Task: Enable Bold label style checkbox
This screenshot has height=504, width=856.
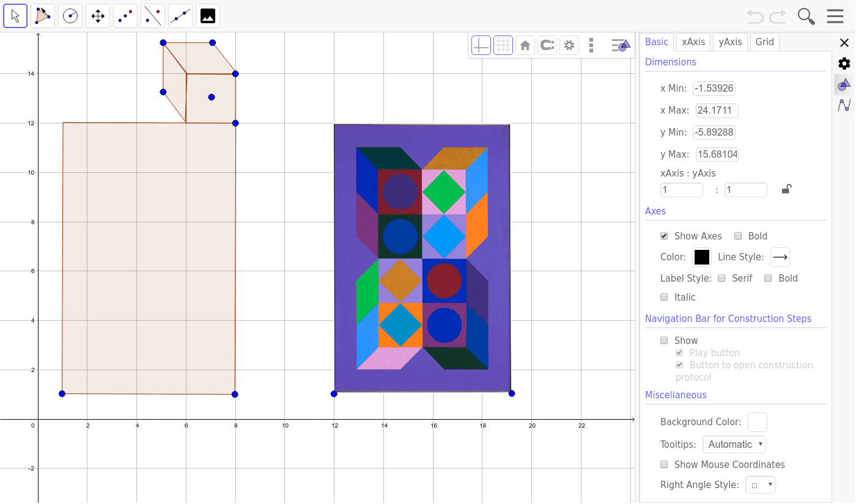Action: (x=768, y=278)
